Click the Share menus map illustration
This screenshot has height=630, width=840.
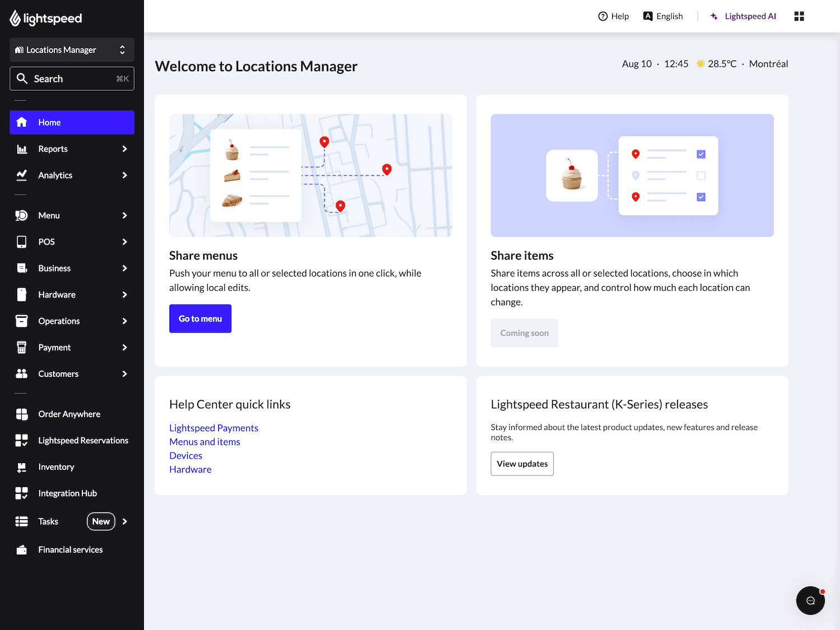tap(311, 175)
